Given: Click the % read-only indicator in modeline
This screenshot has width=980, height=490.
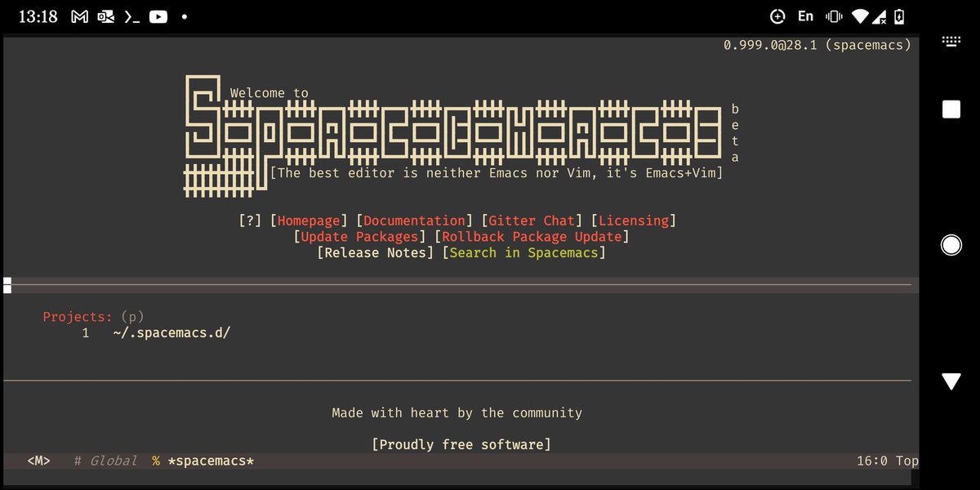Looking at the screenshot, I should (x=155, y=461).
